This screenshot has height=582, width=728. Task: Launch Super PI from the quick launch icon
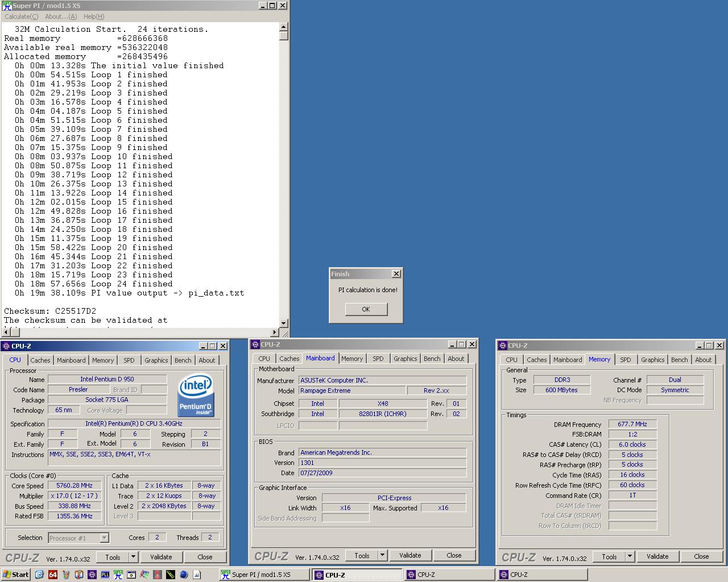[118, 575]
